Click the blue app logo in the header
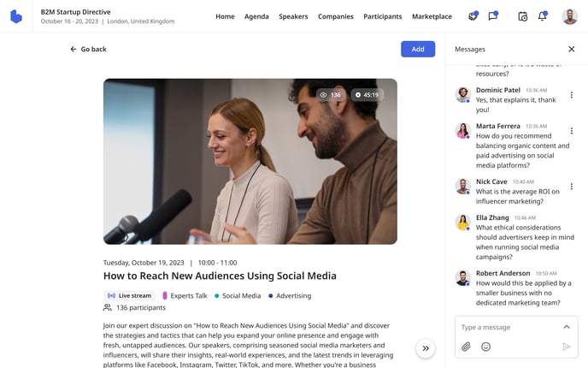 16,16
